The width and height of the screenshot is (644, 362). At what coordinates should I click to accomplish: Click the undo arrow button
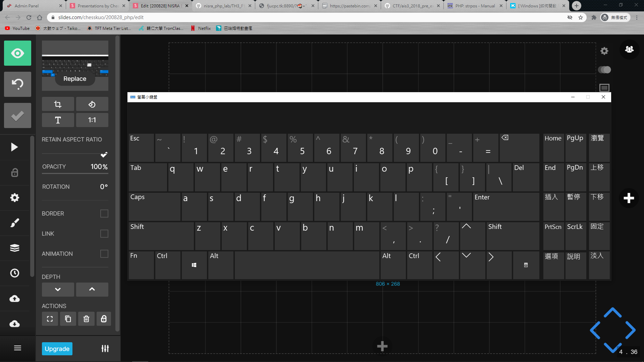[17, 84]
